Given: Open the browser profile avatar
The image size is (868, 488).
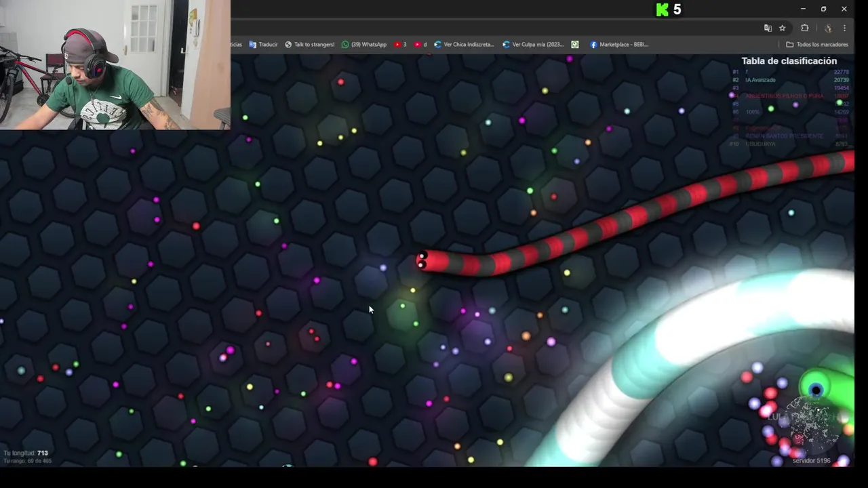Looking at the screenshot, I should coord(828,28).
